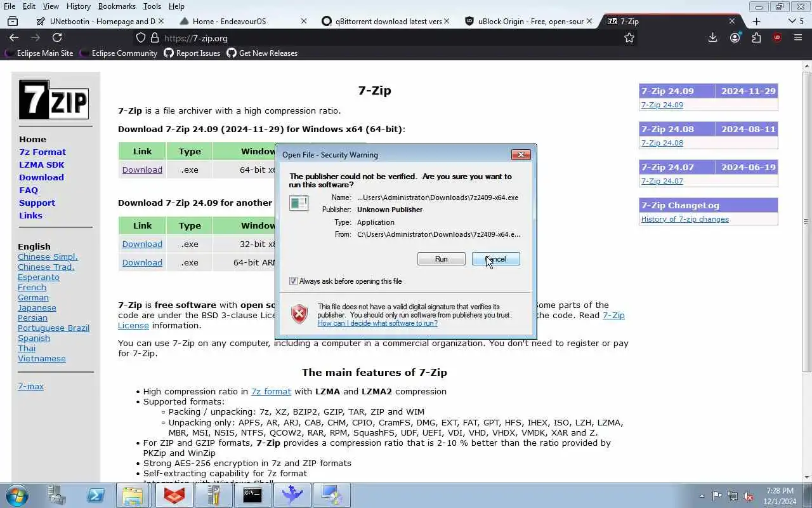Open the Downloads panel

(712, 38)
